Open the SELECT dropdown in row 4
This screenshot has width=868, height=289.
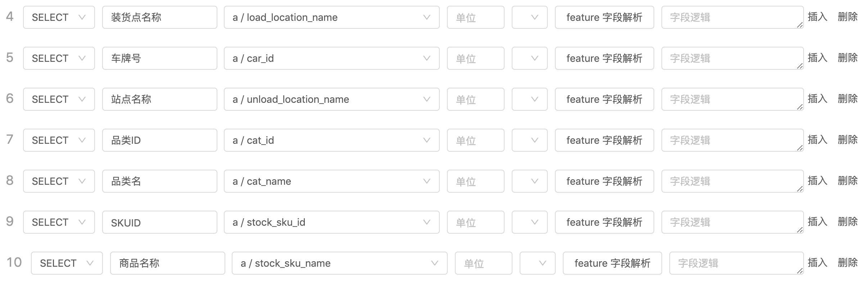click(x=59, y=17)
